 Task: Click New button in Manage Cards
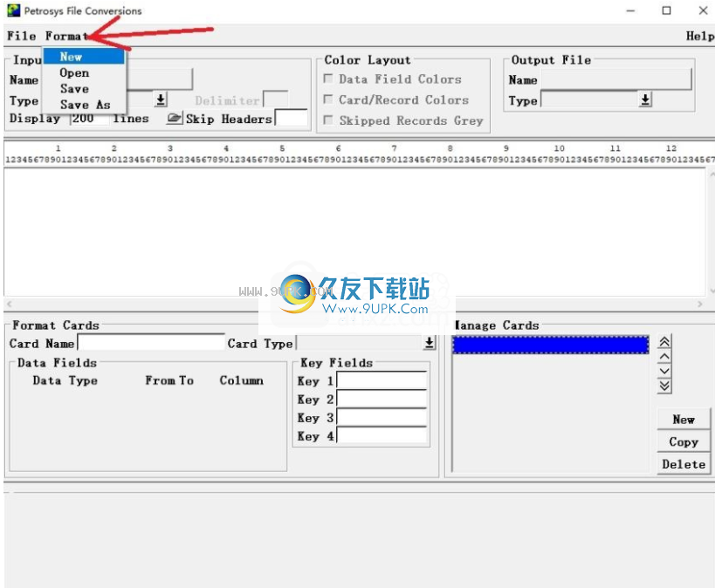pyautogui.click(x=684, y=419)
